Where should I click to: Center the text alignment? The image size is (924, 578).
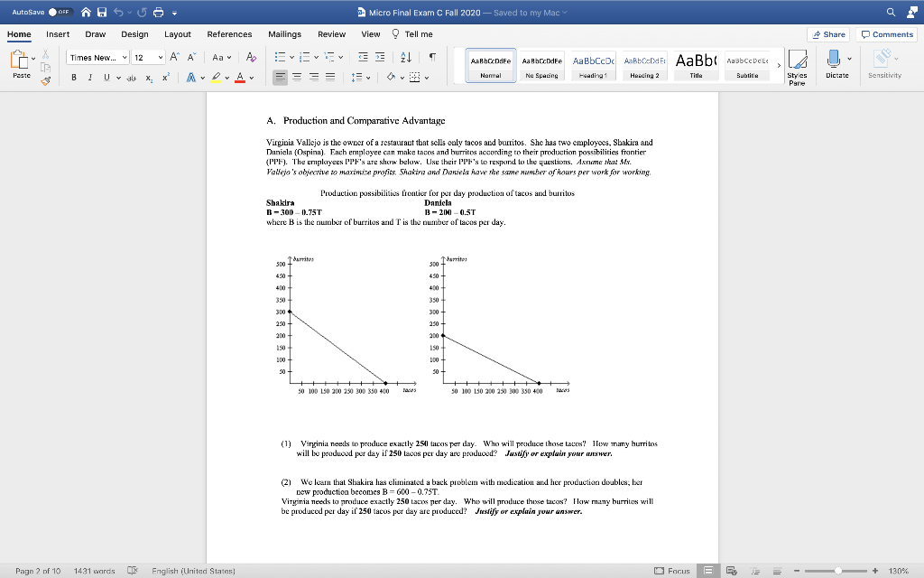[297, 78]
